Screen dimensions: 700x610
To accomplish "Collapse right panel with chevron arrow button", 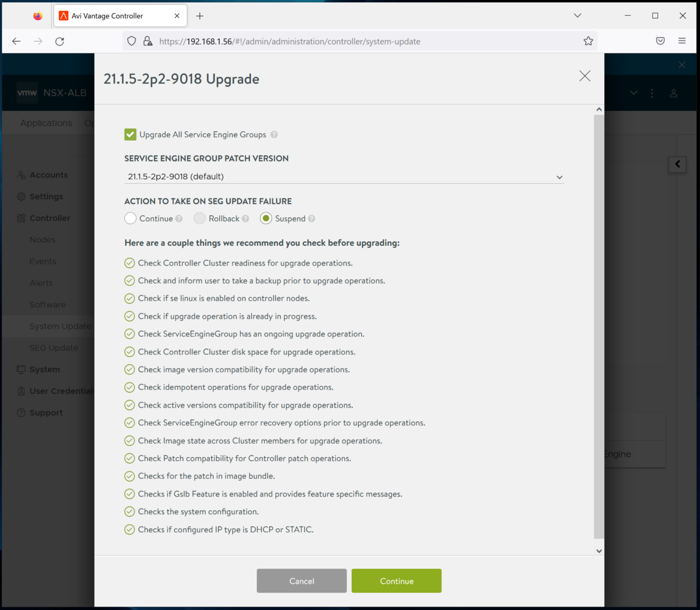I will coord(677,164).
